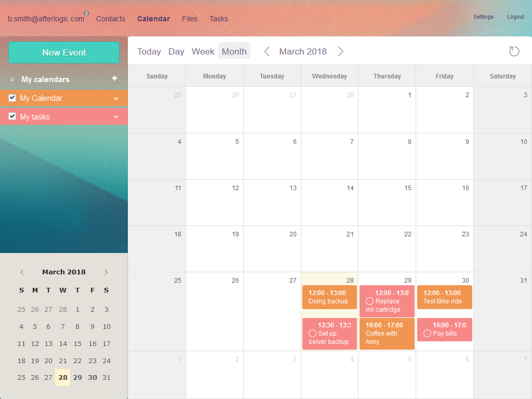Mark 'Replace ink cartridge' task as complete
Screen dimensions: 532x399
click(x=369, y=301)
